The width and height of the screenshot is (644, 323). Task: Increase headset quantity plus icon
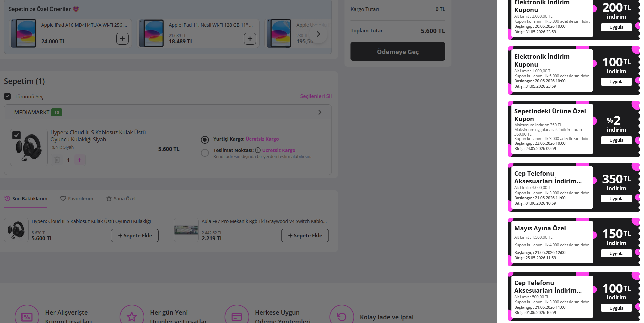79,160
